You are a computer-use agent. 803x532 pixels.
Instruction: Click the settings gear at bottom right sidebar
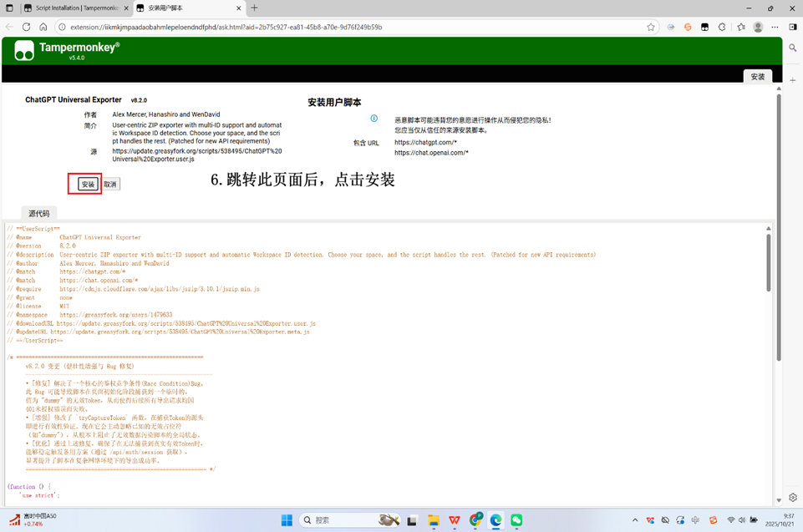[792, 496]
